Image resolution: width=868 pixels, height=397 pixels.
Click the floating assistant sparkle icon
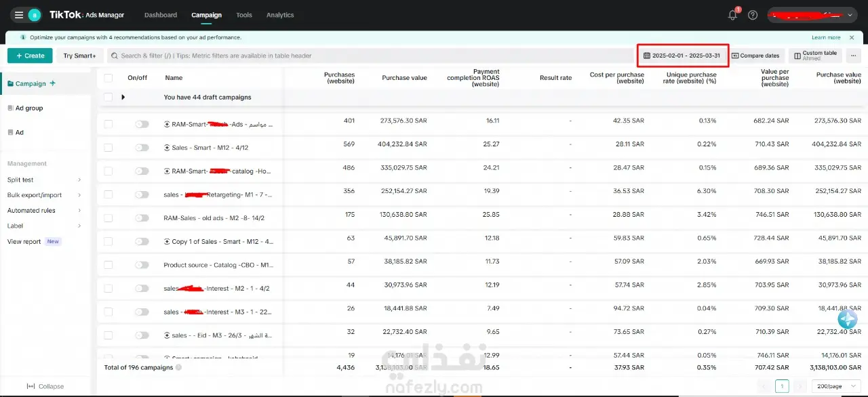[x=847, y=319]
